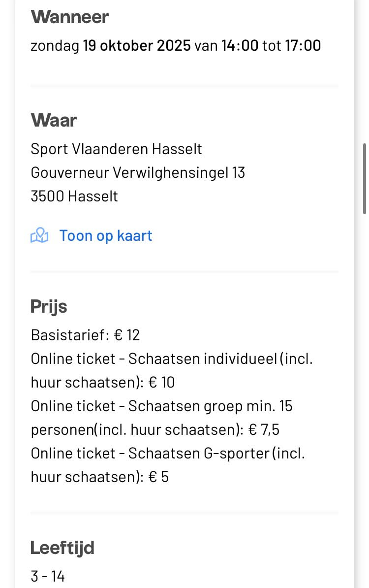
Task: Click the Waar heading
Action: 54,120
